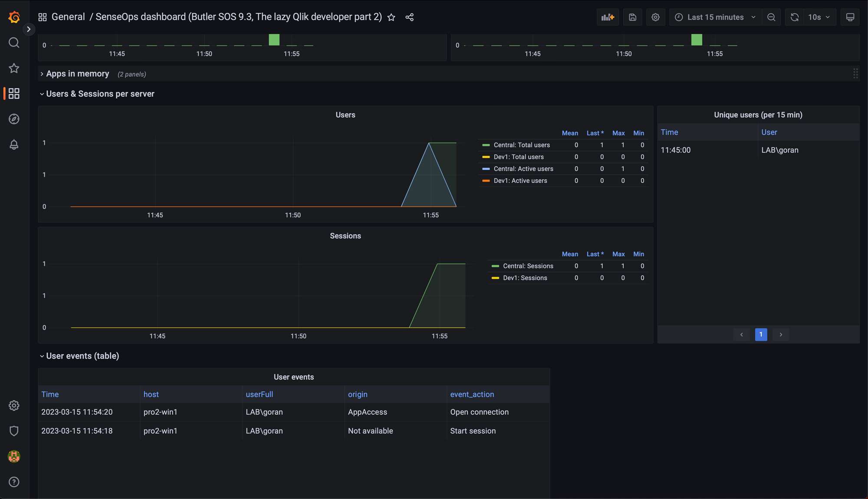Open the Last 15 minutes time picker

pyautogui.click(x=715, y=17)
